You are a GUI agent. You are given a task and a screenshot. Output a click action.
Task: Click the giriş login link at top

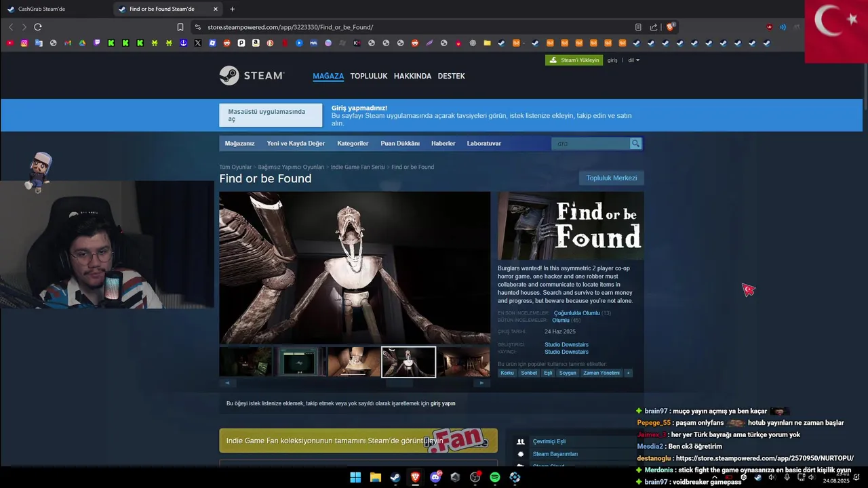tap(612, 60)
